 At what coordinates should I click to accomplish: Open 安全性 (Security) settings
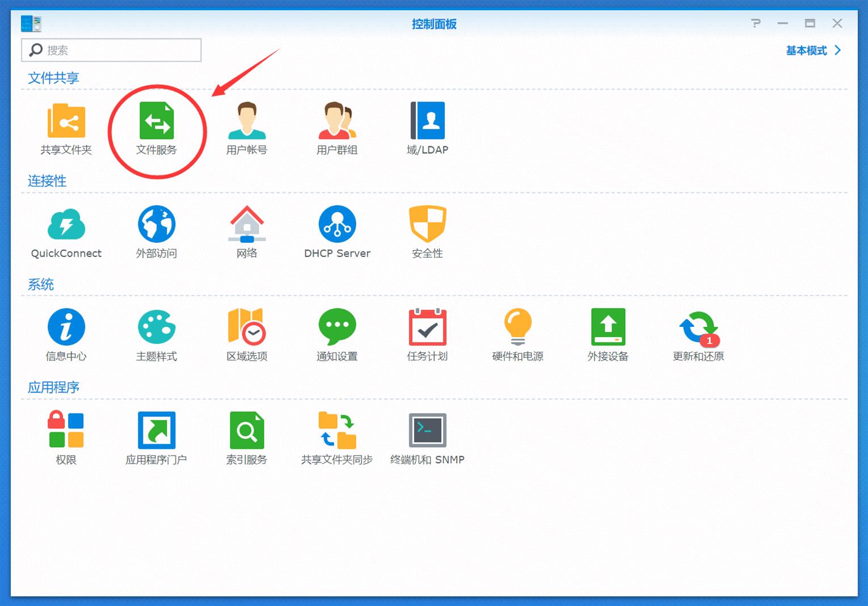427,224
